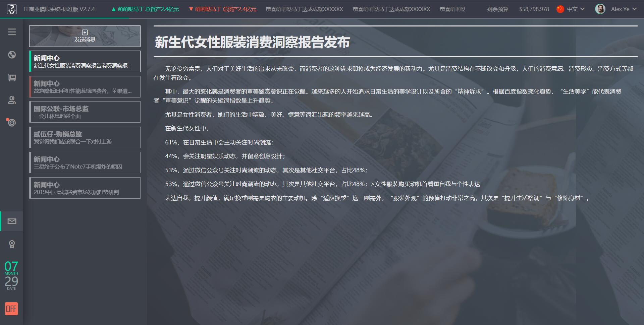The height and width of the screenshot is (325, 644).
Task: Open the shopping cart sidebar icon
Action: pos(12,77)
